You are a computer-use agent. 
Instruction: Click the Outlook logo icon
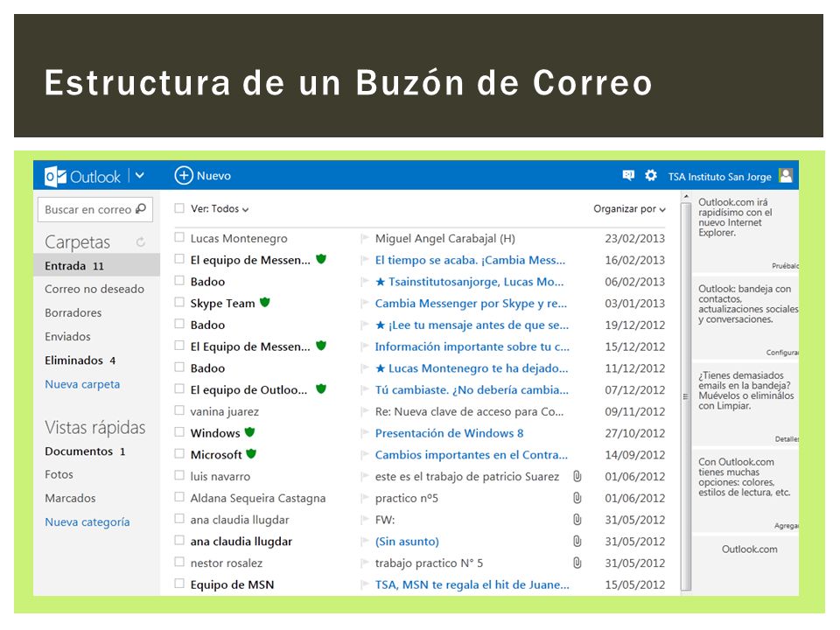(55, 176)
